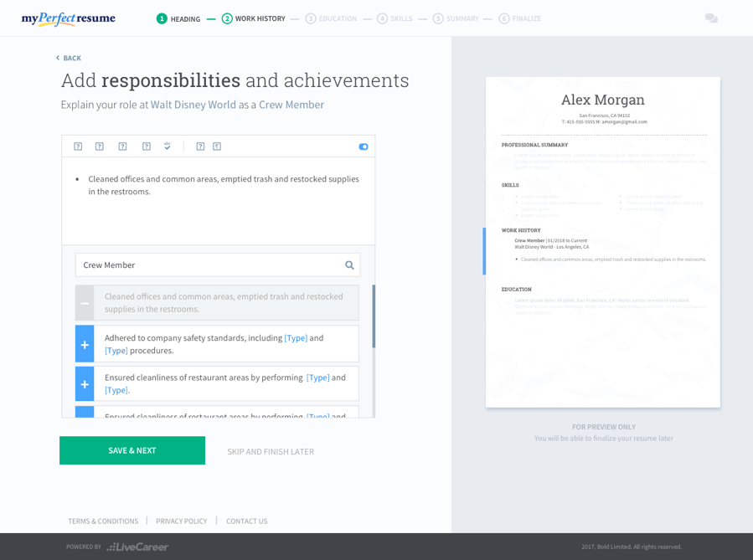
Task: Open Terms & Conditions
Action: 103,521
